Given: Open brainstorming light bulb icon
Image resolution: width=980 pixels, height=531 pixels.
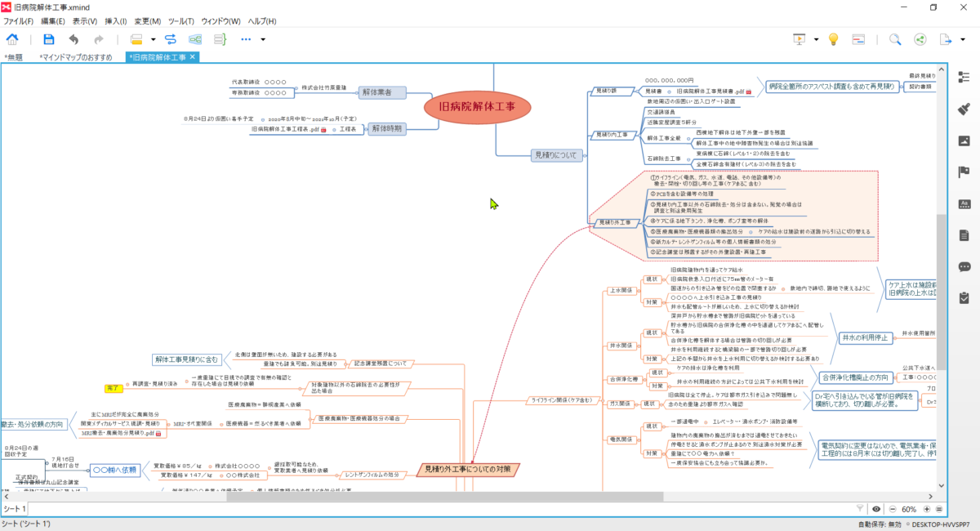Looking at the screenshot, I should (834, 39).
